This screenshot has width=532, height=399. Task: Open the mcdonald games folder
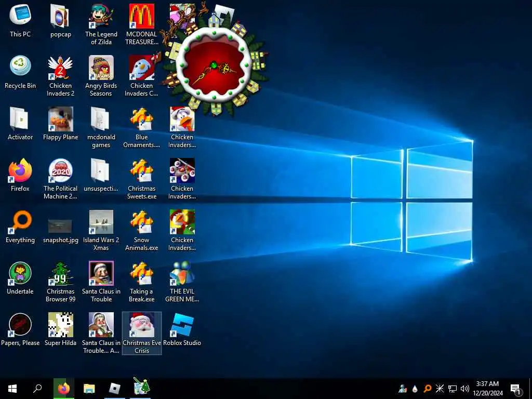click(101, 128)
